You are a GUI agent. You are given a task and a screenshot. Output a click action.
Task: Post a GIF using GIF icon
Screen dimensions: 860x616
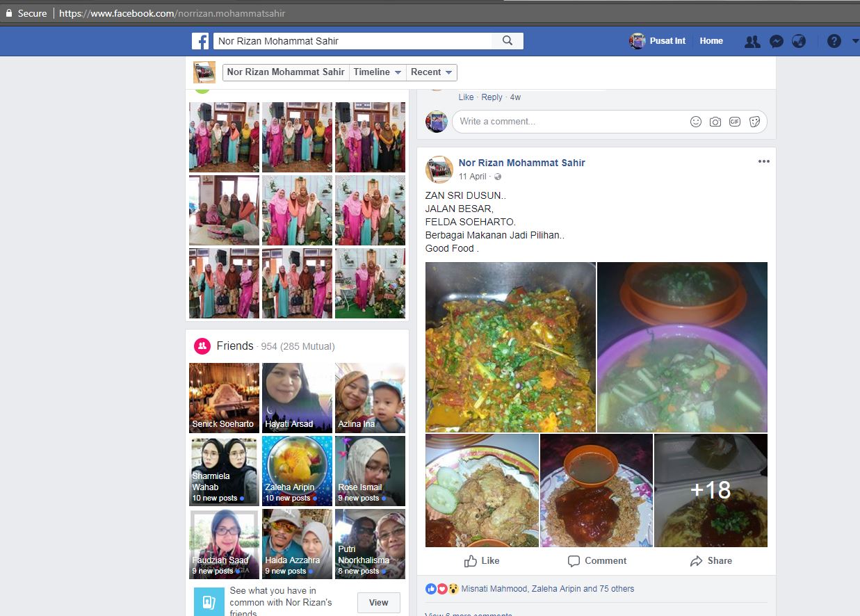pyautogui.click(x=735, y=122)
